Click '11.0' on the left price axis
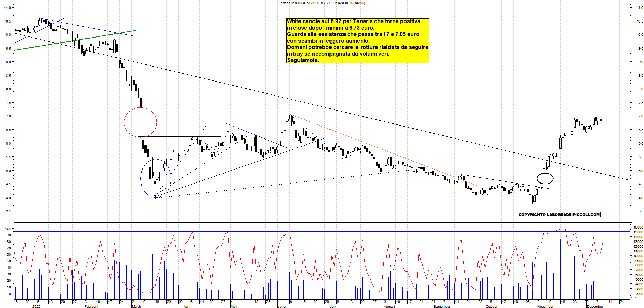This screenshot has width=644, height=308. pos(7,8)
